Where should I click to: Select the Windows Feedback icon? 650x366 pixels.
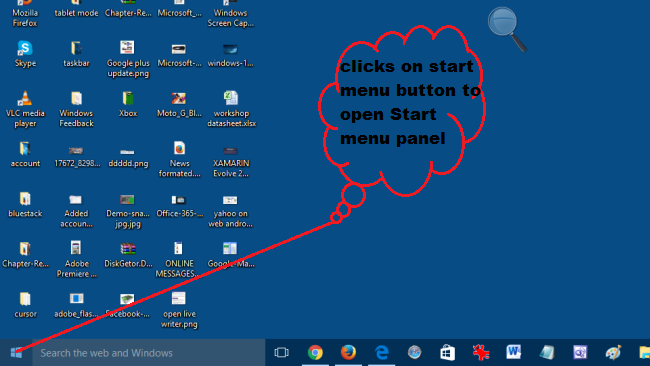coord(76,109)
